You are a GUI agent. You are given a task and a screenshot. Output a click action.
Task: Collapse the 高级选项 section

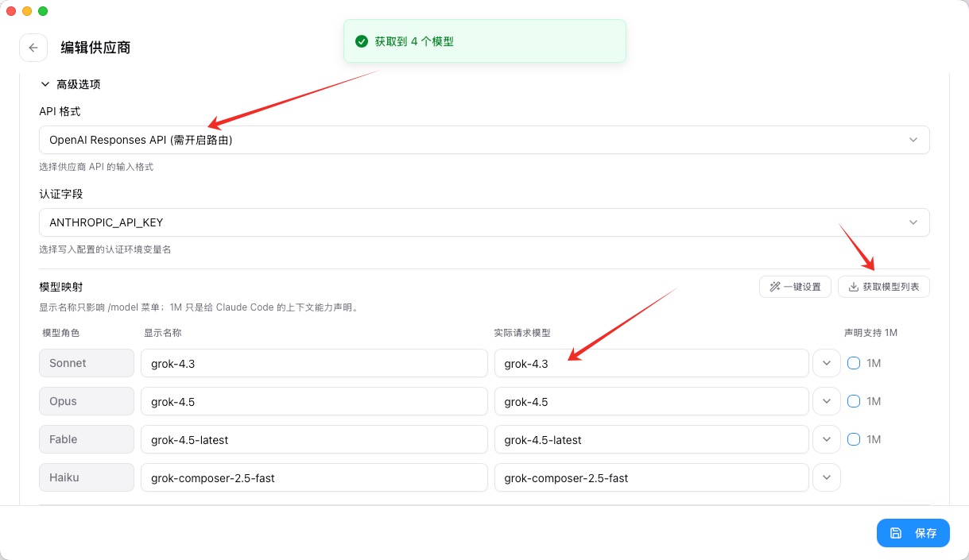click(x=70, y=84)
